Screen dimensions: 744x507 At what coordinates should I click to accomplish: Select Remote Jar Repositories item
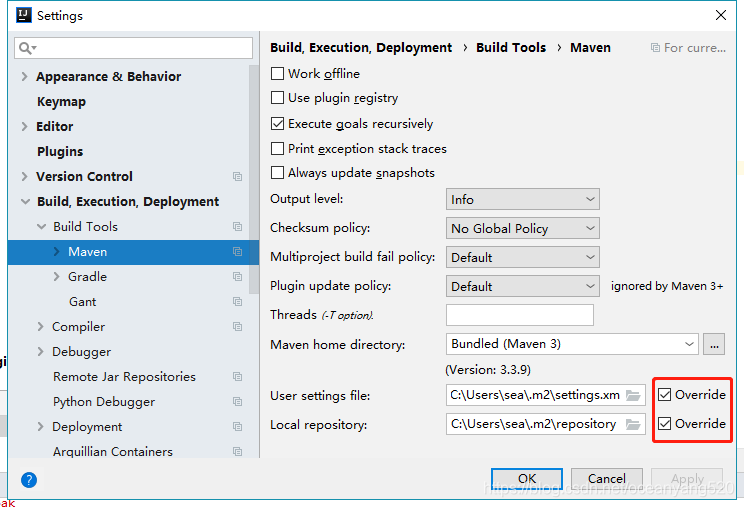[124, 377]
